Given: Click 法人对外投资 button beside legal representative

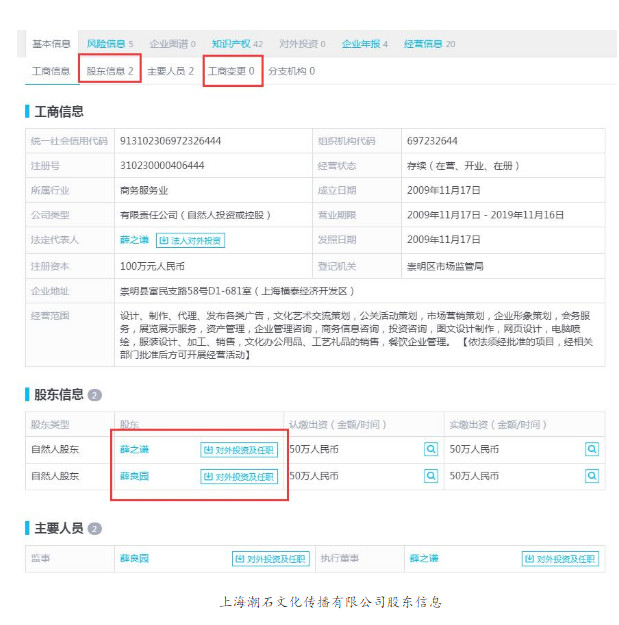Looking at the screenshot, I should coord(190,240).
